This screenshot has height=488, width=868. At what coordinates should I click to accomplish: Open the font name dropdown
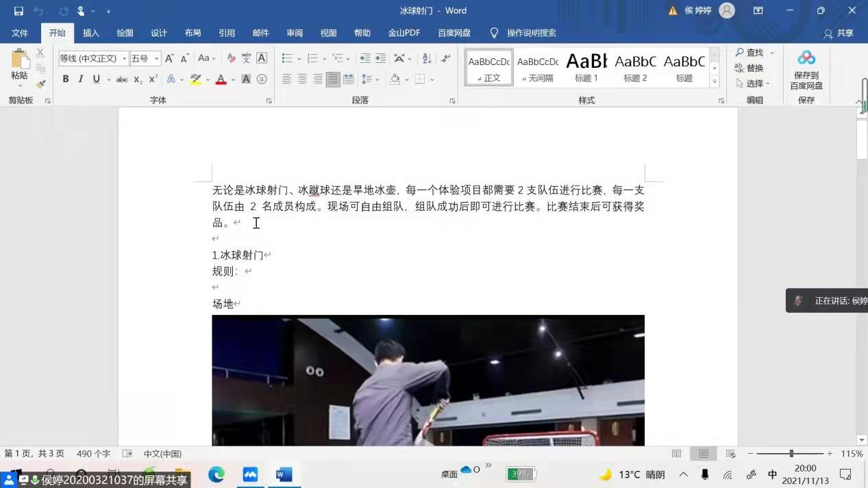[123, 58]
